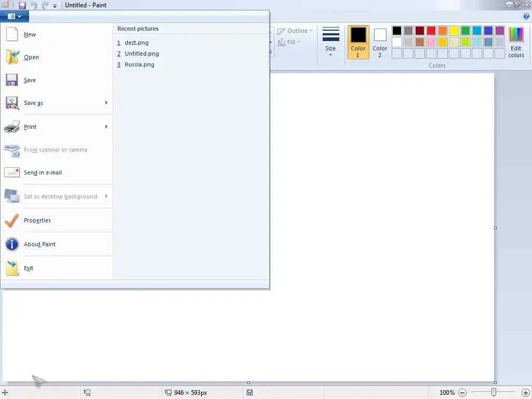Open the Customize Quick Access Toolbar dropdown
The width and height of the screenshot is (532, 399).
[55, 6]
